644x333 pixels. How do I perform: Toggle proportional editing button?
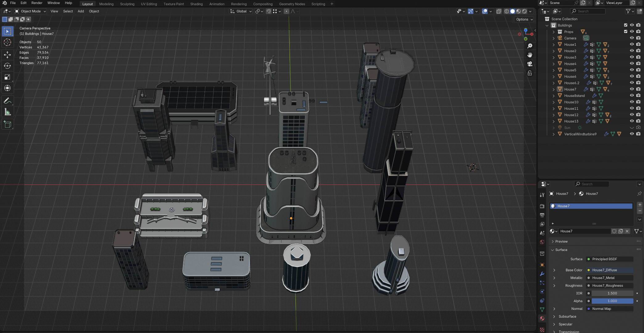click(x=286, y=11)
